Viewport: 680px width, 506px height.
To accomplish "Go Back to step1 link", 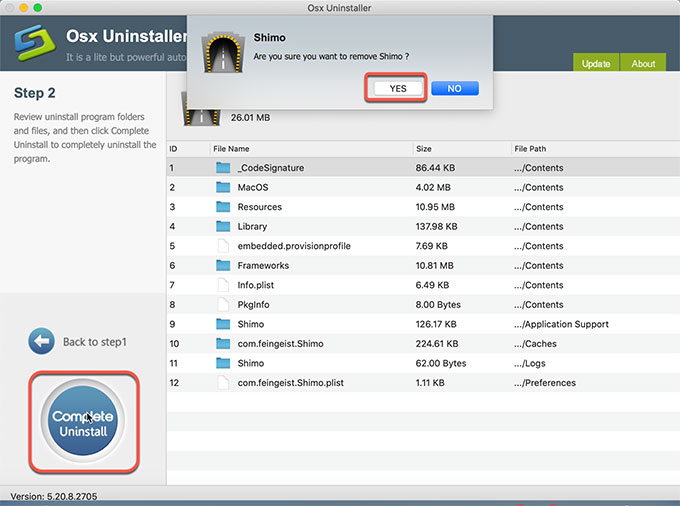I will click(95, 342).
